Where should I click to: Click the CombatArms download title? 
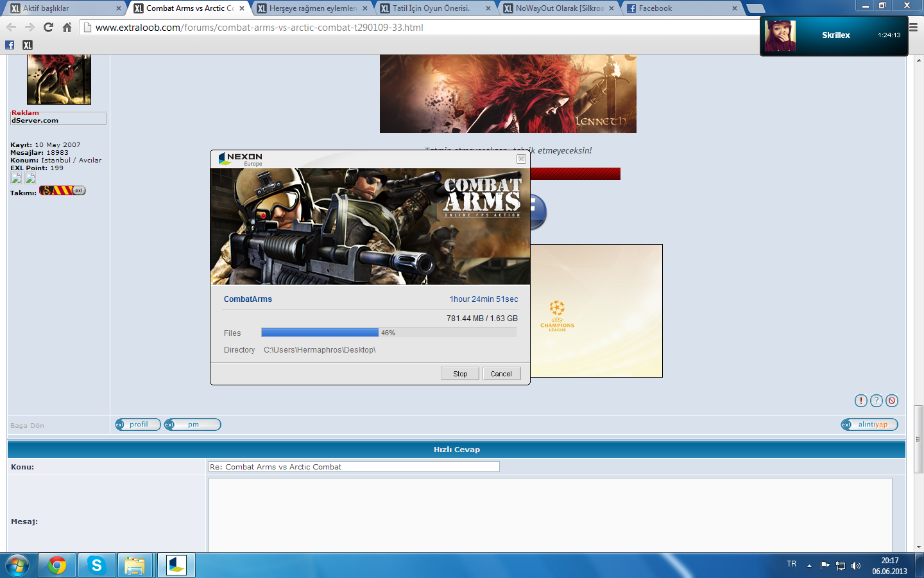248,299
